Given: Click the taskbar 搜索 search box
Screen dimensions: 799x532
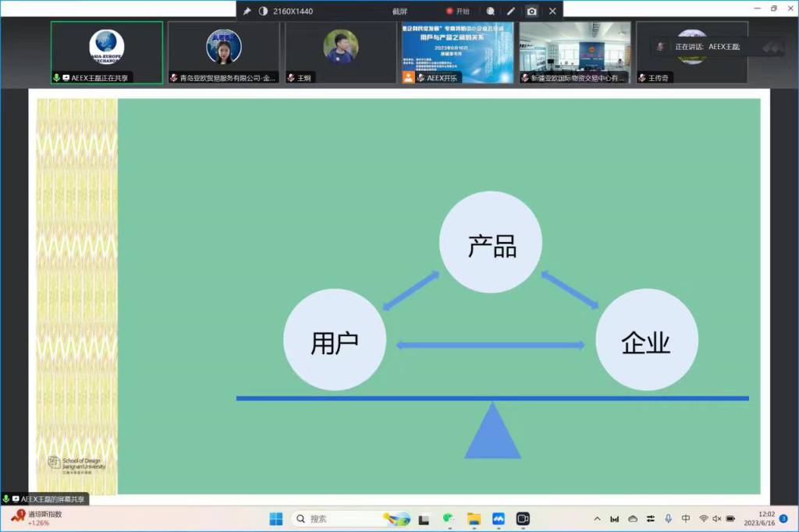Looking at the screenshot, I should point(336,519).
